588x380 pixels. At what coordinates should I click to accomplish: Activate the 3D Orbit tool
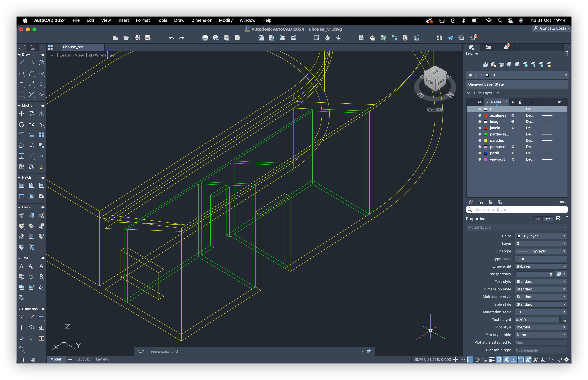coord(339,38)
